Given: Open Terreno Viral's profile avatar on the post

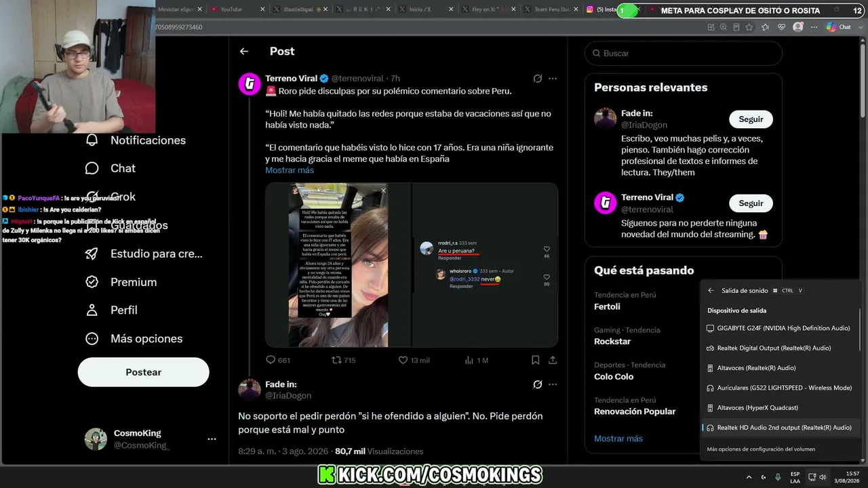Looking at the screenshot, I should point(250,84).
